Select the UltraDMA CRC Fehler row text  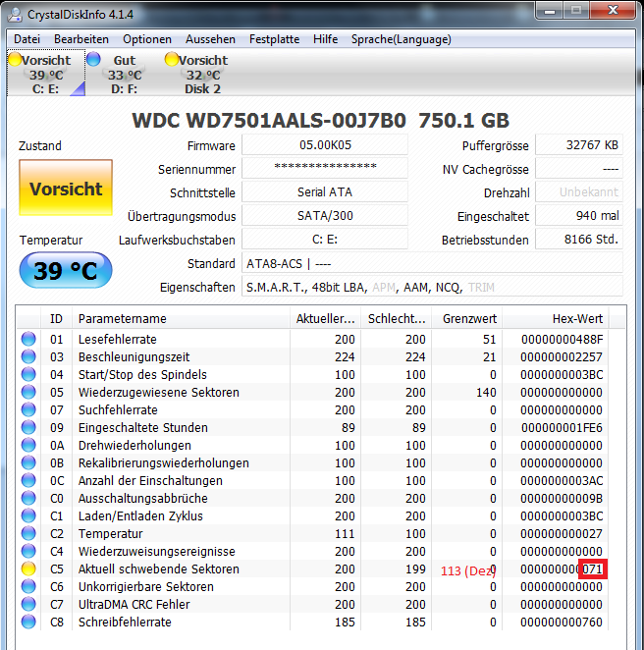point(134,605)
